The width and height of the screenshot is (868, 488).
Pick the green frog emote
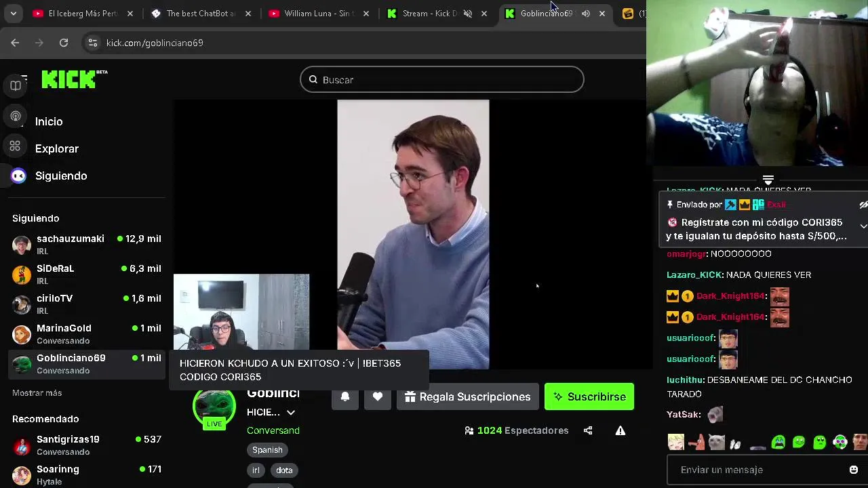click(799, 443)
